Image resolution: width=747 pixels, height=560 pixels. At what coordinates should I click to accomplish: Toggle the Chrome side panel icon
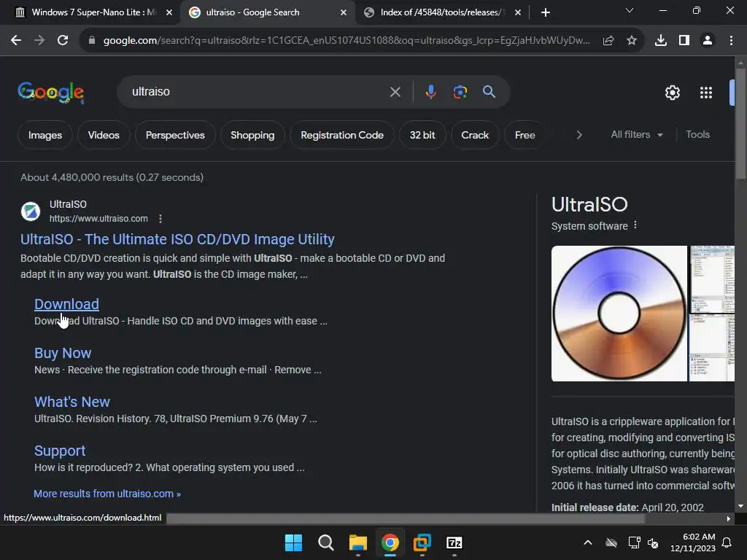[684, 41]
